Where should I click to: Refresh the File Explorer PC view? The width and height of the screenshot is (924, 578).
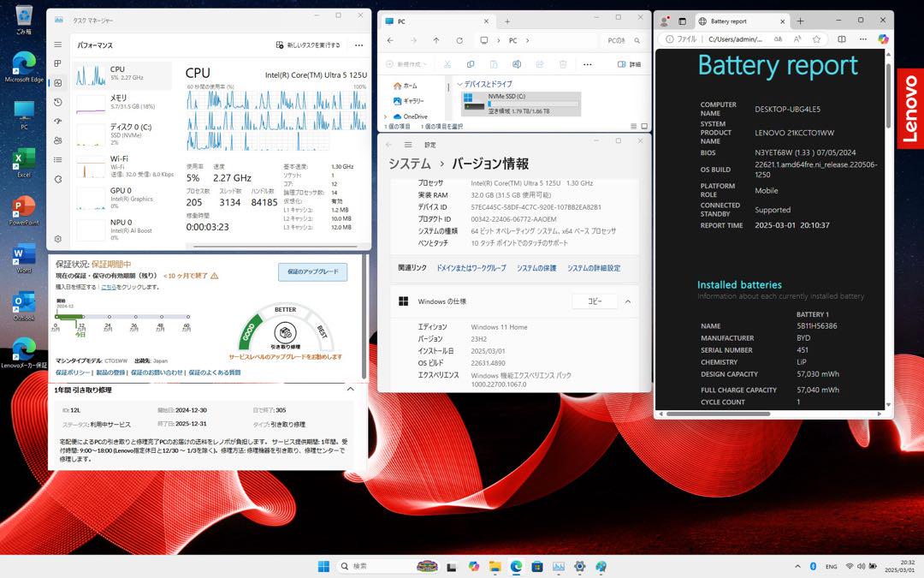click(x=459, y=41)
